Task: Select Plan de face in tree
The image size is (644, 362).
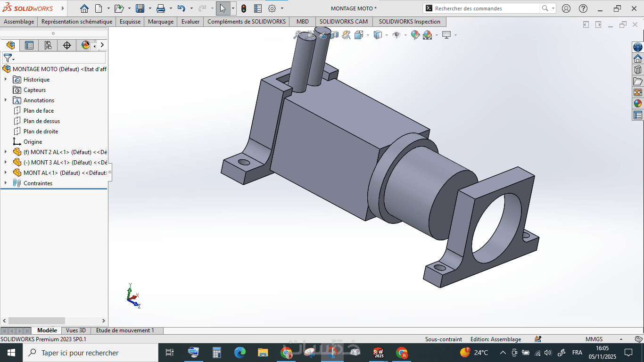Action: [x=39, y=111]
